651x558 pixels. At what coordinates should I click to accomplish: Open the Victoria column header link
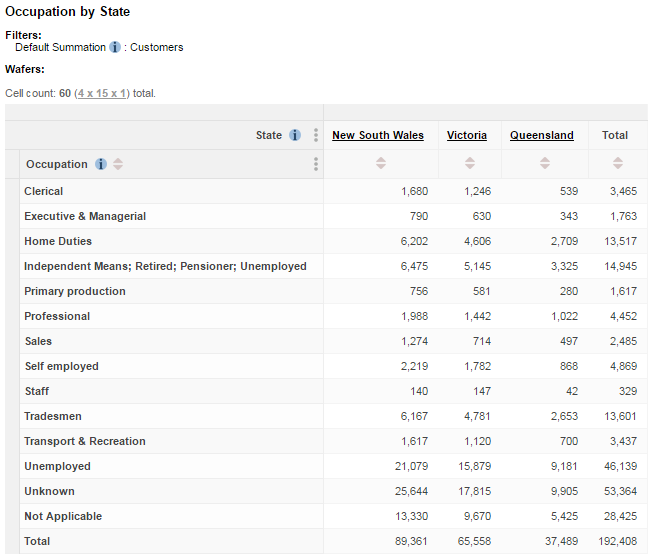(x=467, y=135)
